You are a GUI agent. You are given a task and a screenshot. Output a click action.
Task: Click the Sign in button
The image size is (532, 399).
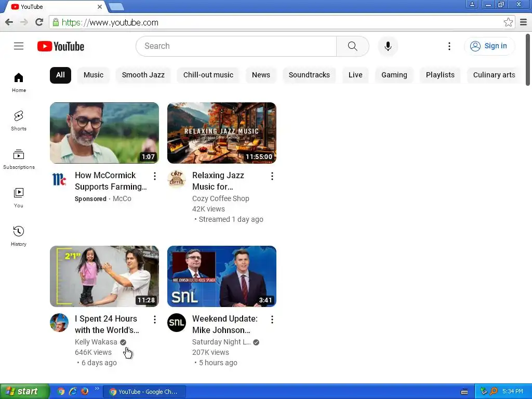(x=489, y=46)
